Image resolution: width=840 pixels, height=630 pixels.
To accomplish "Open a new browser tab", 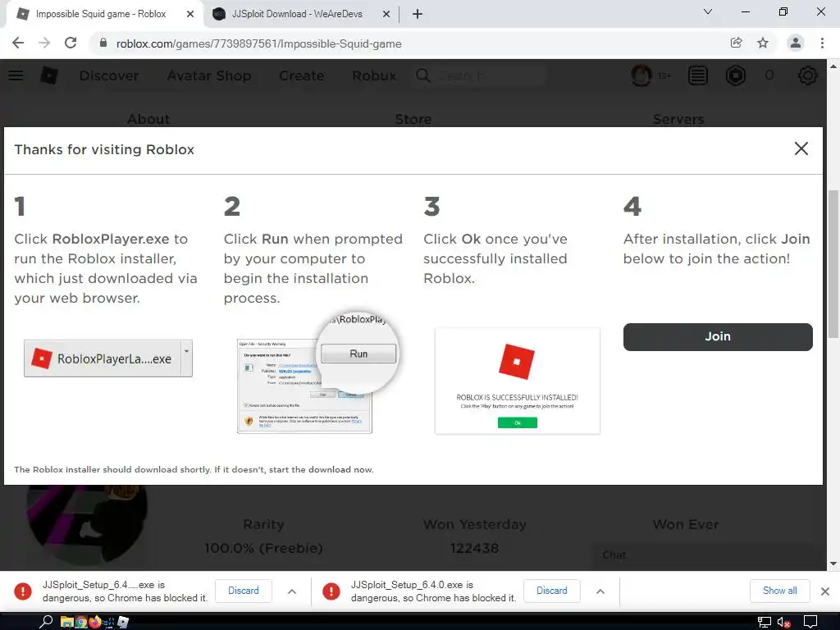I will coord(418,14).
